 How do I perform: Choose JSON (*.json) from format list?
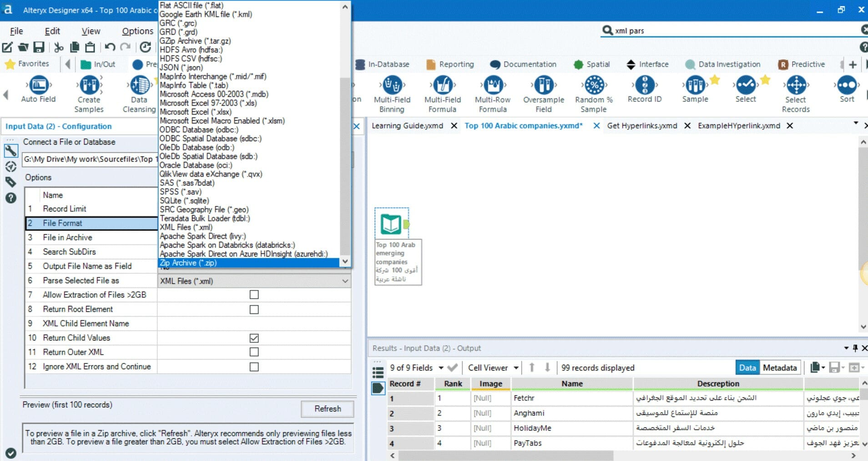181,67
